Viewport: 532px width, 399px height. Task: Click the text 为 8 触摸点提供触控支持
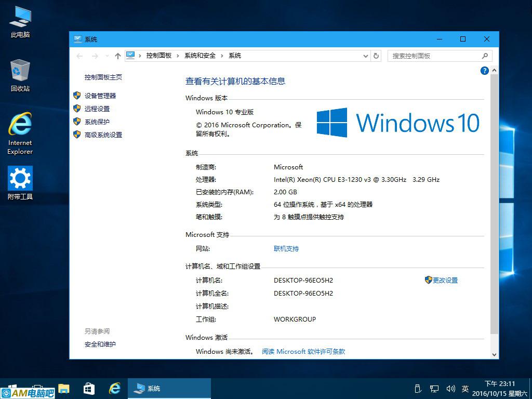pos(309,217)
